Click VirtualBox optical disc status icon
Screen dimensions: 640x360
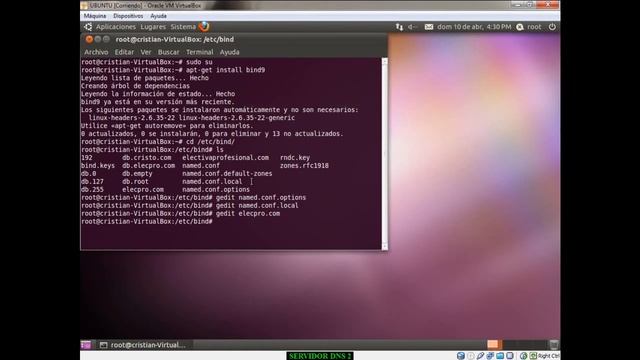pyautogui.click(x=471, y=356)
